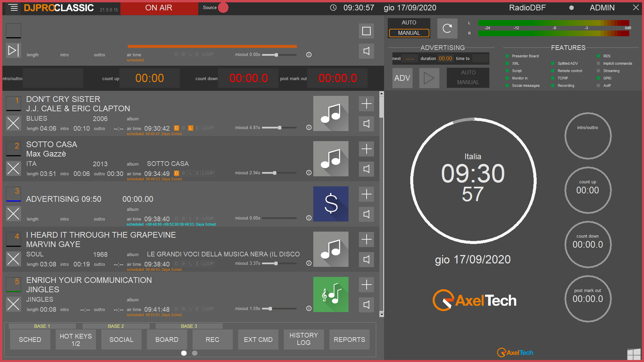Click the refresh playlist circular arrow icon

point(447,28)
